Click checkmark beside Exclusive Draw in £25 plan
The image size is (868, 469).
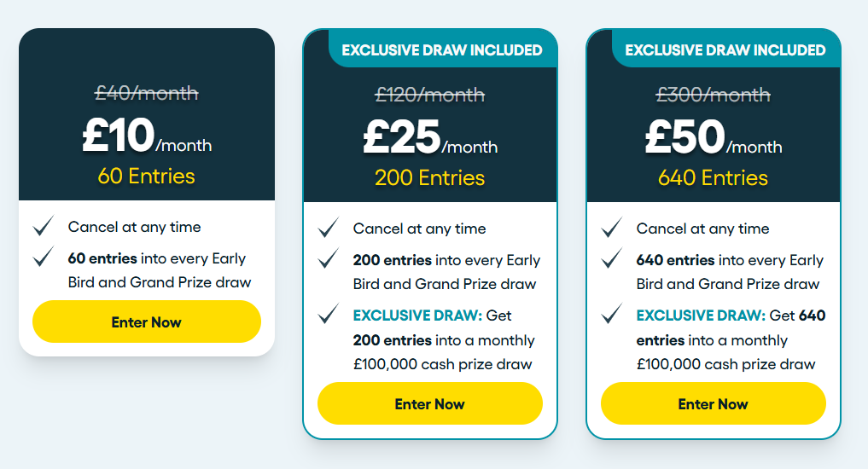click(329, 314)
